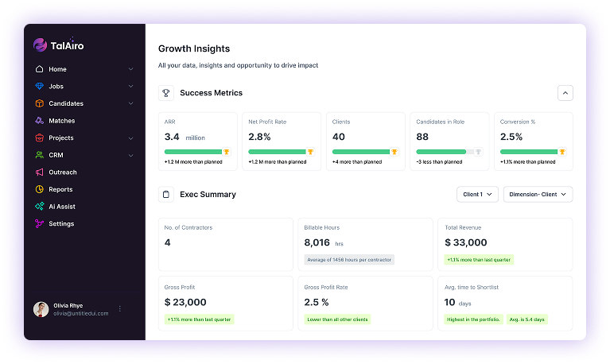Screen dimensions: 610x364
Task: Collapse the Success Metrics section
Action: point(565,93)
